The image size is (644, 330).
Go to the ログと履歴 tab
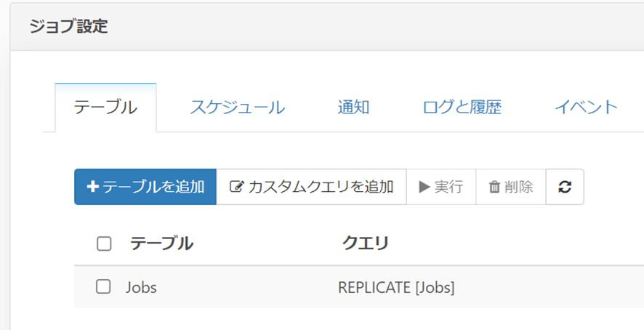click(462, 108)
